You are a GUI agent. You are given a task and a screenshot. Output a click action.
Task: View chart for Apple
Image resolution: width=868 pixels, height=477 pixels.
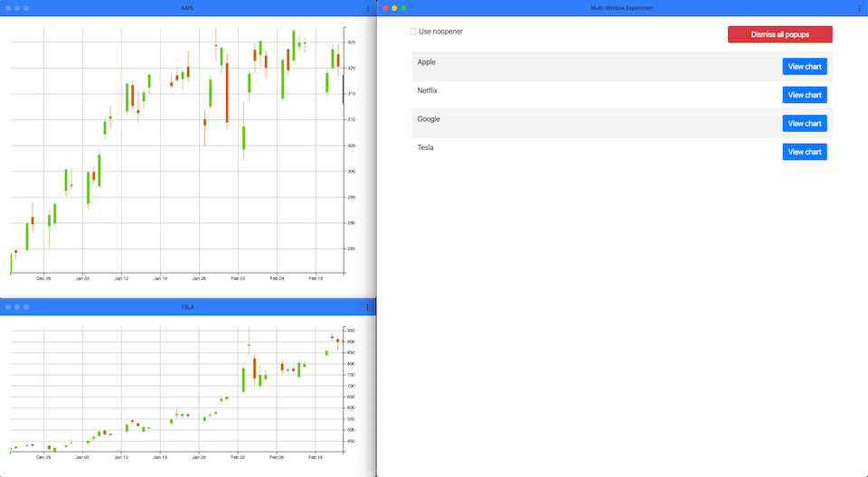pos(804,67)
